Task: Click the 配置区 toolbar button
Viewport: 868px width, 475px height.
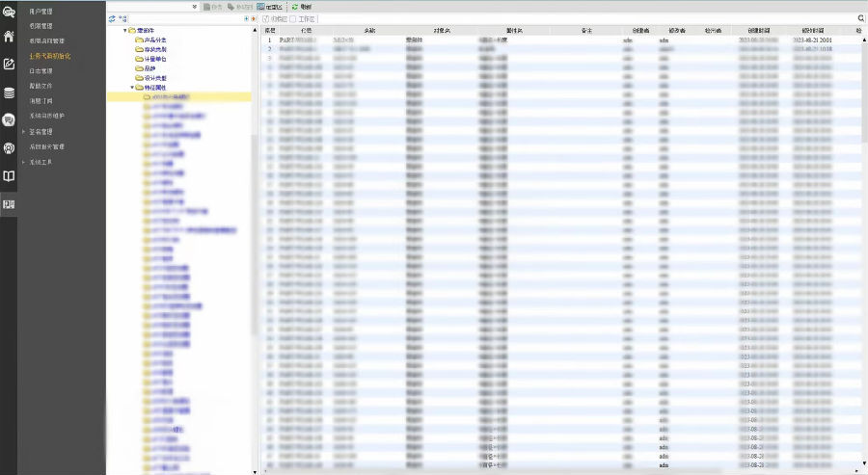Action: pos(270,7)
